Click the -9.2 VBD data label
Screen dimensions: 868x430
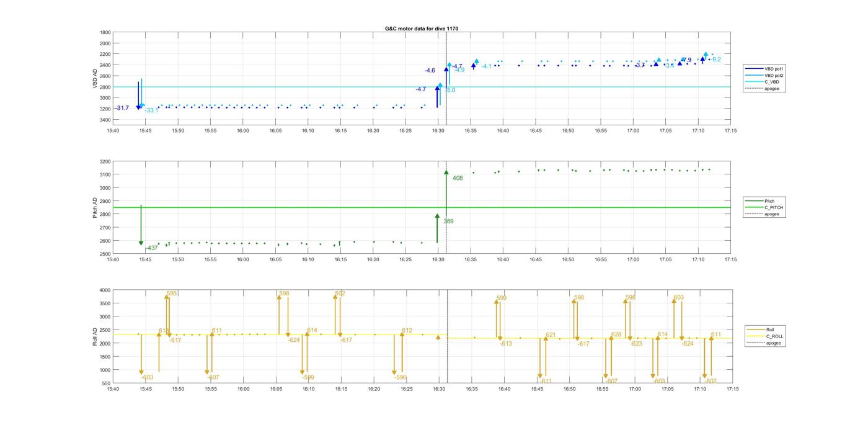tap(715, 60)
